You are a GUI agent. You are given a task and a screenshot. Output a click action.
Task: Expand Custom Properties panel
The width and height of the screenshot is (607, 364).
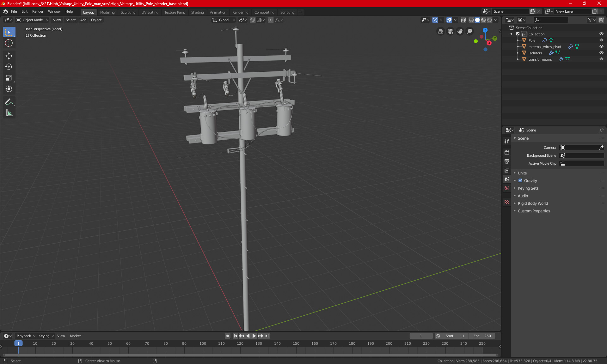point(534,211)
